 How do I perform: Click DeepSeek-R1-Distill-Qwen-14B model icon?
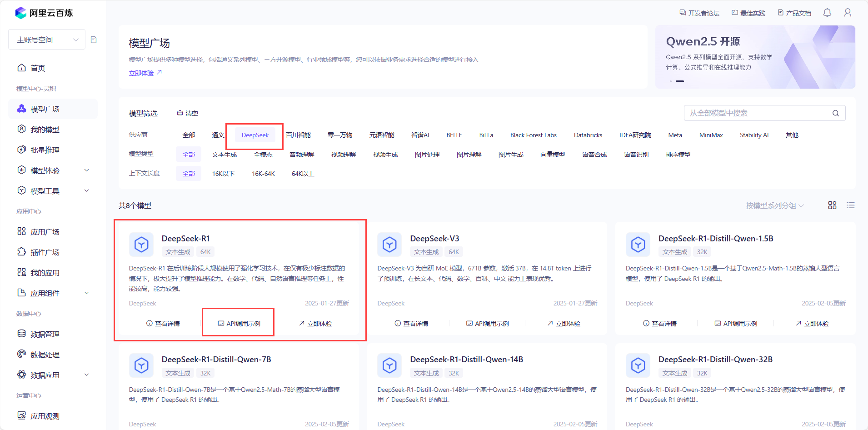tap(389, 365)
